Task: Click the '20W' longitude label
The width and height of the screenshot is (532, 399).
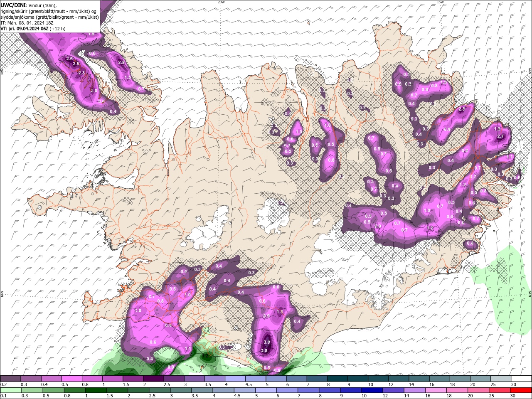Action: coord(221,2)
